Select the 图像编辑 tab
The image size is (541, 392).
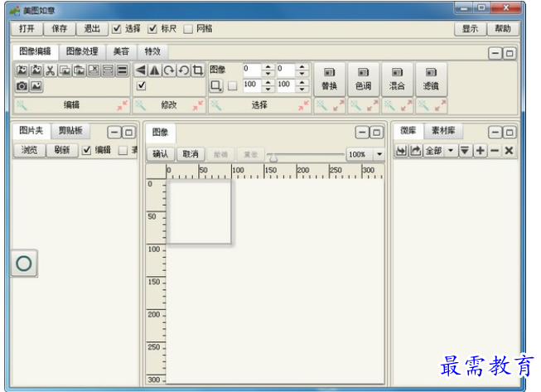click(x=35, y=51)
